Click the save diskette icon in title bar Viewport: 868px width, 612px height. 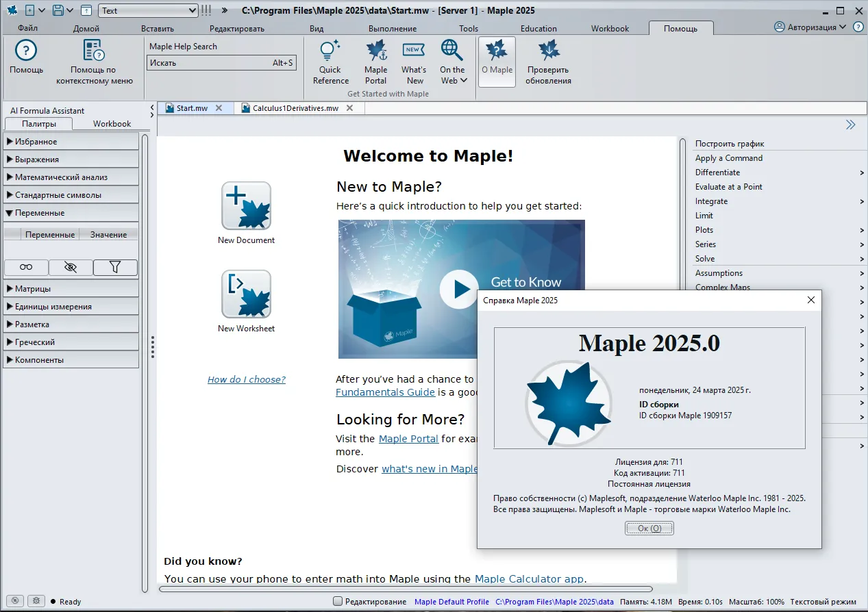[58, 10]
